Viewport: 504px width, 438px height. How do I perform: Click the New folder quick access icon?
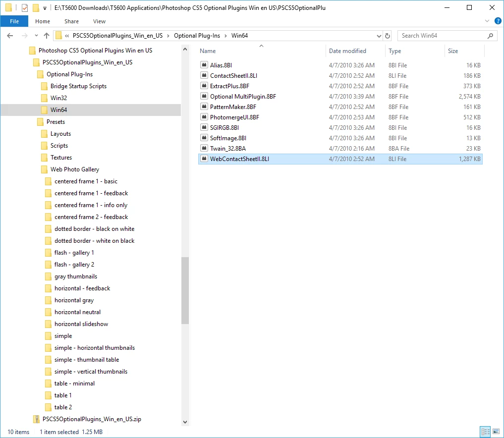[36, 8]
